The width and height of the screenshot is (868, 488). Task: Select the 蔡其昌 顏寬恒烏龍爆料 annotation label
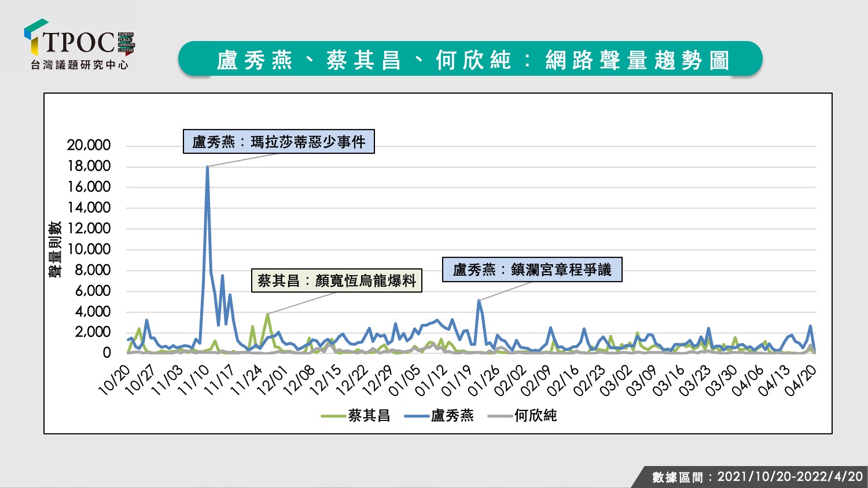click(337, 280)
